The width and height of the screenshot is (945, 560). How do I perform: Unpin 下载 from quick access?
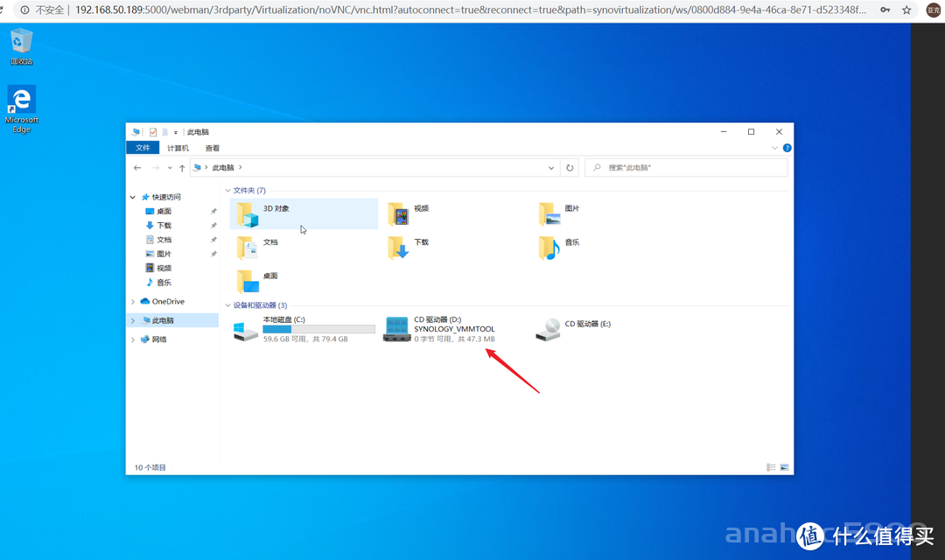(x=213, y=226)
